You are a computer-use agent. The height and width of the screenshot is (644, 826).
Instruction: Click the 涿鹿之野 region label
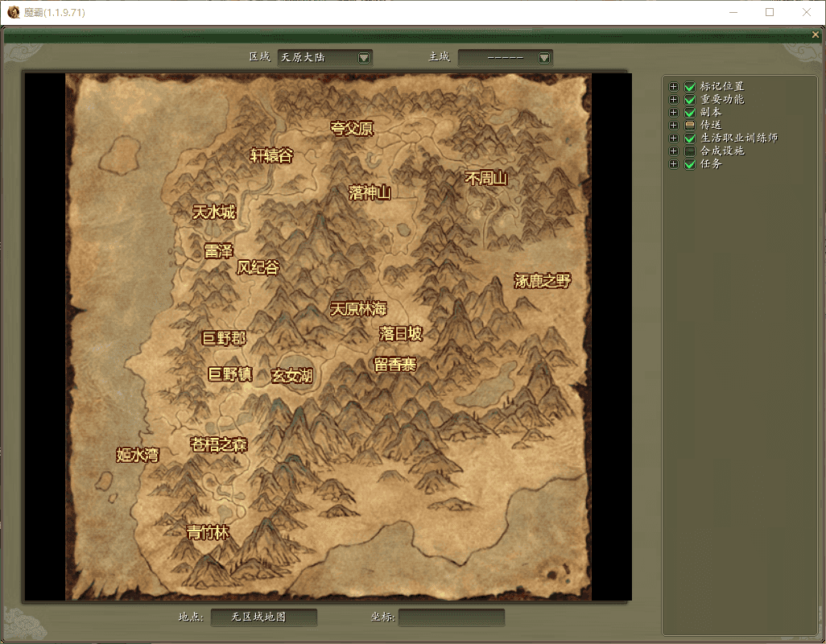point(542,280)
